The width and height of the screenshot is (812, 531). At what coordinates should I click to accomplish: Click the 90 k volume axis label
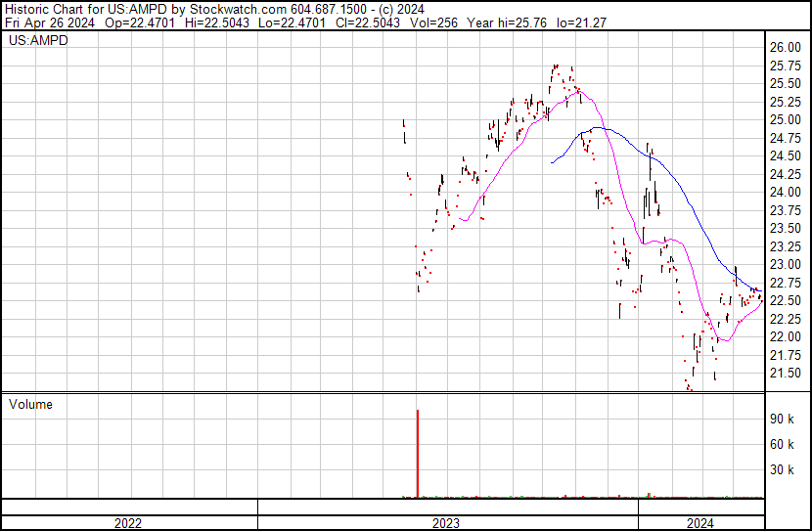coord(782,419)
